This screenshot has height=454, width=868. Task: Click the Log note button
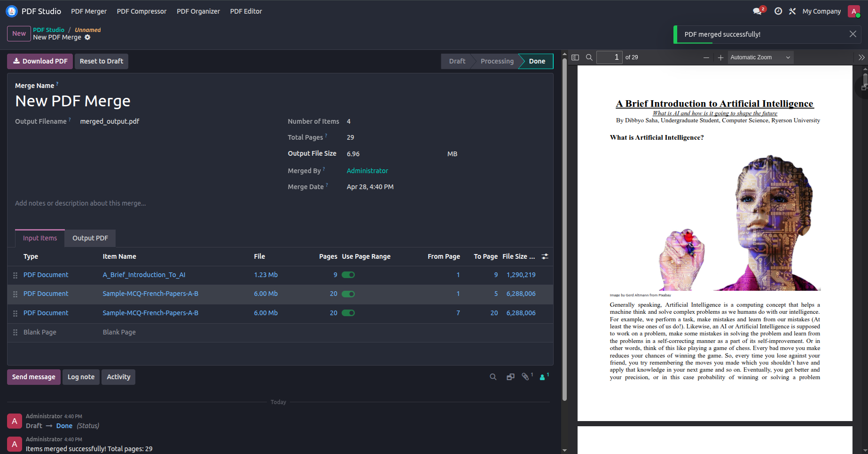81,377
